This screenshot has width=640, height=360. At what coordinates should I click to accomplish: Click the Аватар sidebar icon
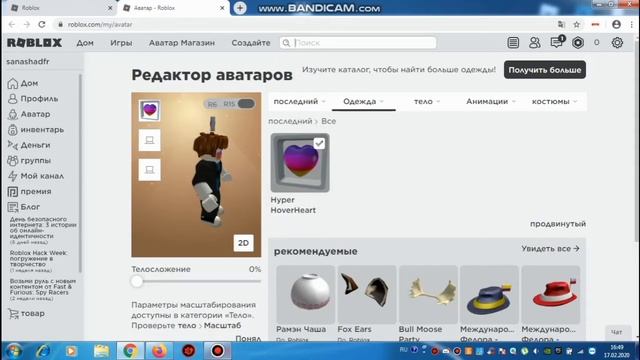coord(13,114)
